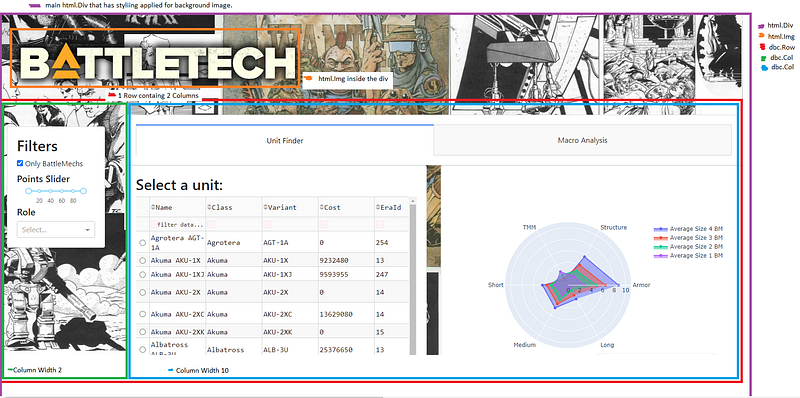
Task: Click the EraId cell 254
Action: (x=392, y=243)
